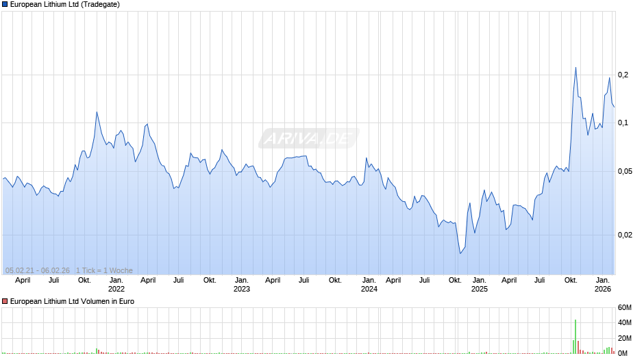Select the 'European Lithium Ltd Volumen in Euro' label
This screenshot has width=644, height=360.
[73, 301]
